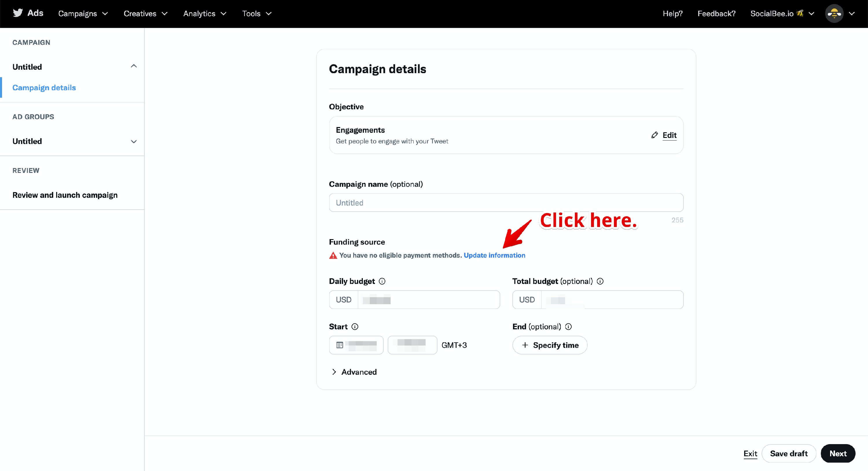Screen dimensions: 868x471
Task: Click the Next button
Action: (x=838, y=453)
